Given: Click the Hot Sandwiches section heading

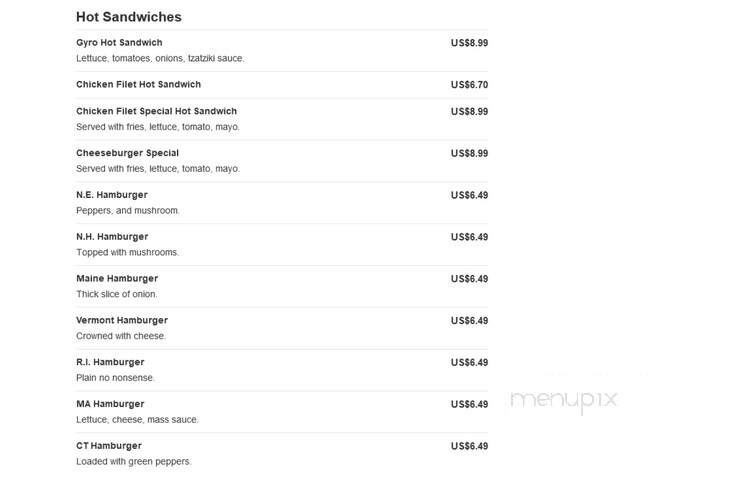Looking at the screenshot, I should click(129, 17).
